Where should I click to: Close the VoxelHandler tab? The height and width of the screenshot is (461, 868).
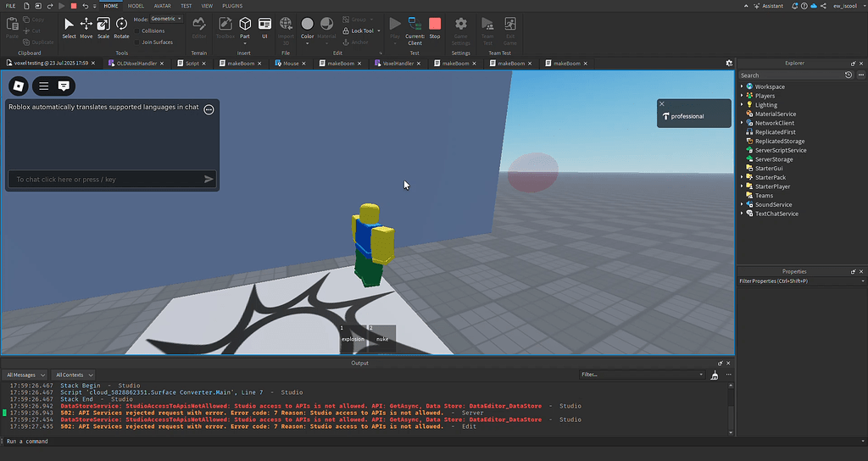pyautogui.click(x=419, y=63)
